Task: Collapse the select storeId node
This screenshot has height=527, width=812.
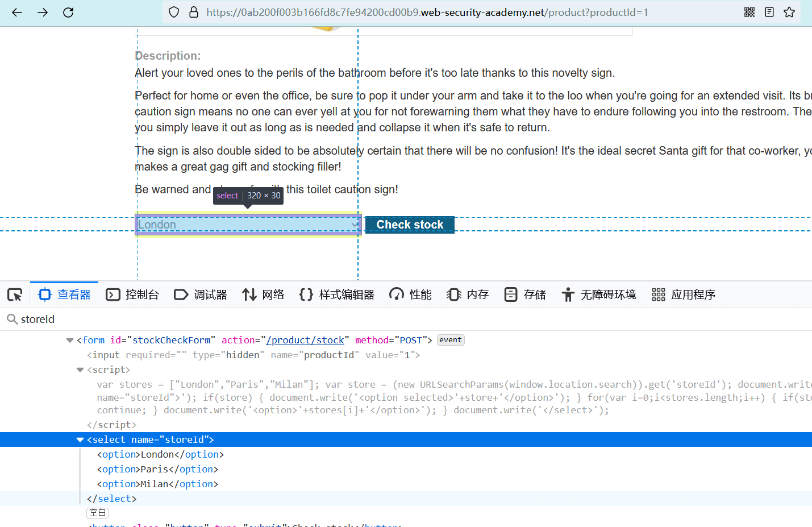Action: coord(80,440)
